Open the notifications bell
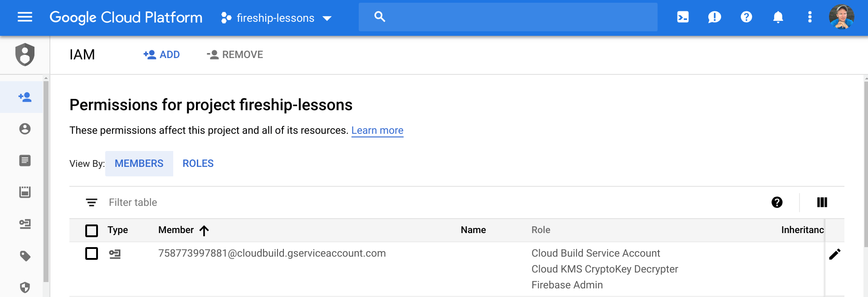Image resolution: width=868 pixels, height=297 pixels. [778, 17]
